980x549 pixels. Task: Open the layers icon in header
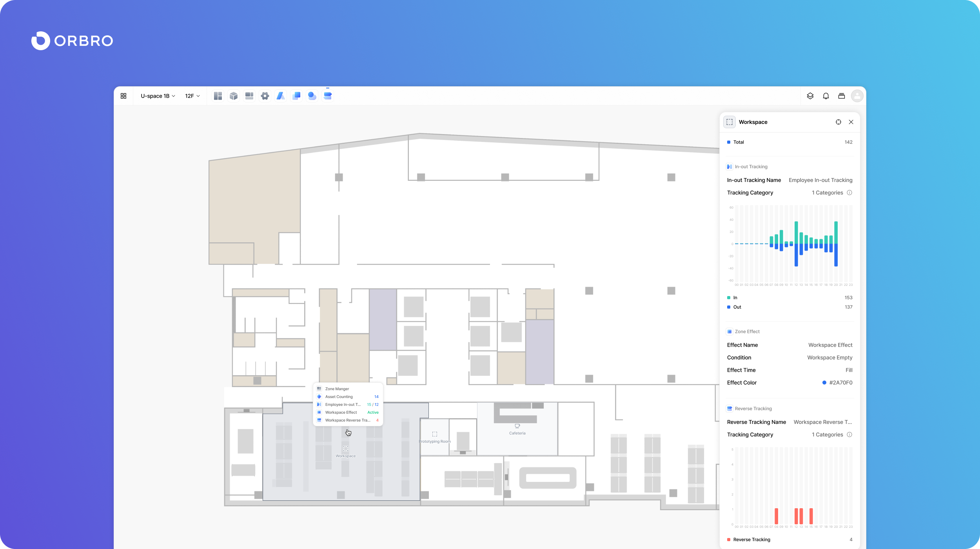pyautogui.click(x=810, y=96)
